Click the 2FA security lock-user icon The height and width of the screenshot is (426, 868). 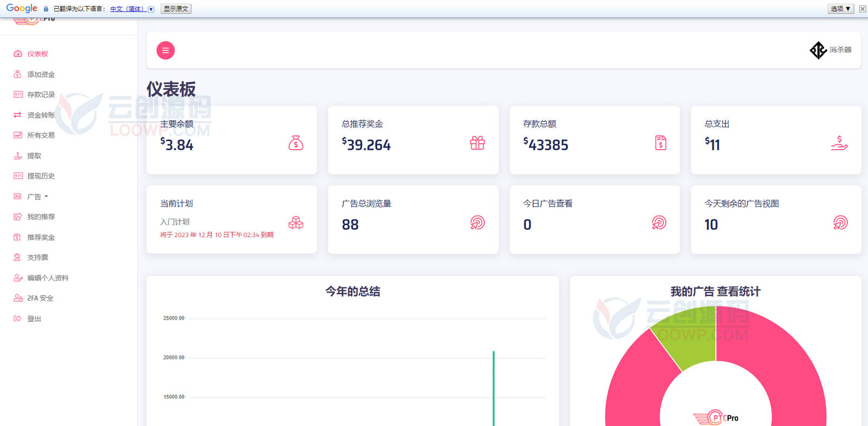click(x=18, y=298)
